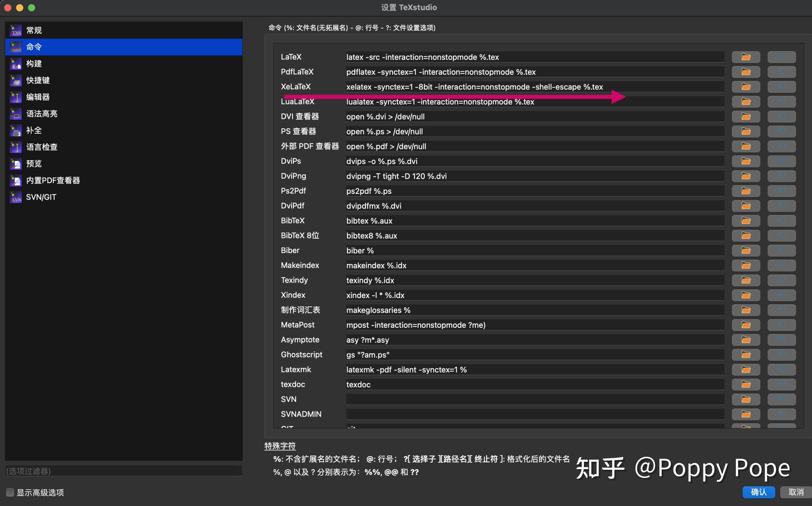Viewport: 812px width, 506px height.
Task: Confirm settings with the 确认 button
Action: (x=759, y=492)
